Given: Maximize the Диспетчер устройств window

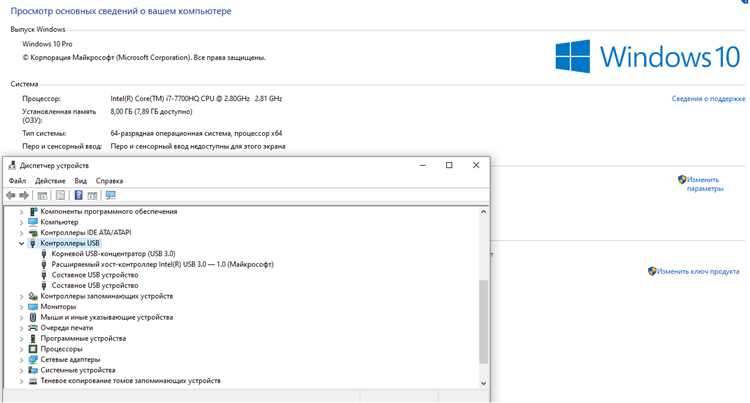Looking at the screenshot, I should click(449, 165).
